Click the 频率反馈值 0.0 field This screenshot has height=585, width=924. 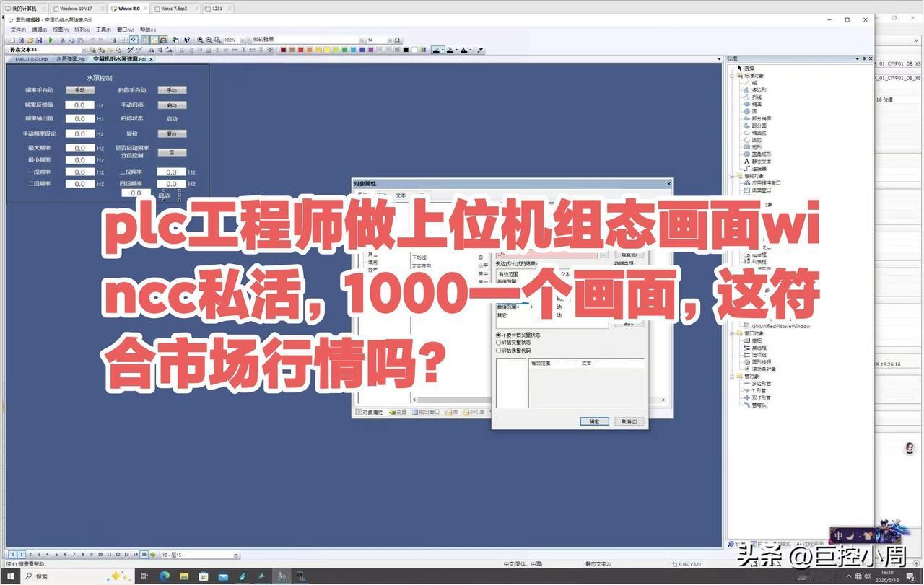tap(80, 105)
